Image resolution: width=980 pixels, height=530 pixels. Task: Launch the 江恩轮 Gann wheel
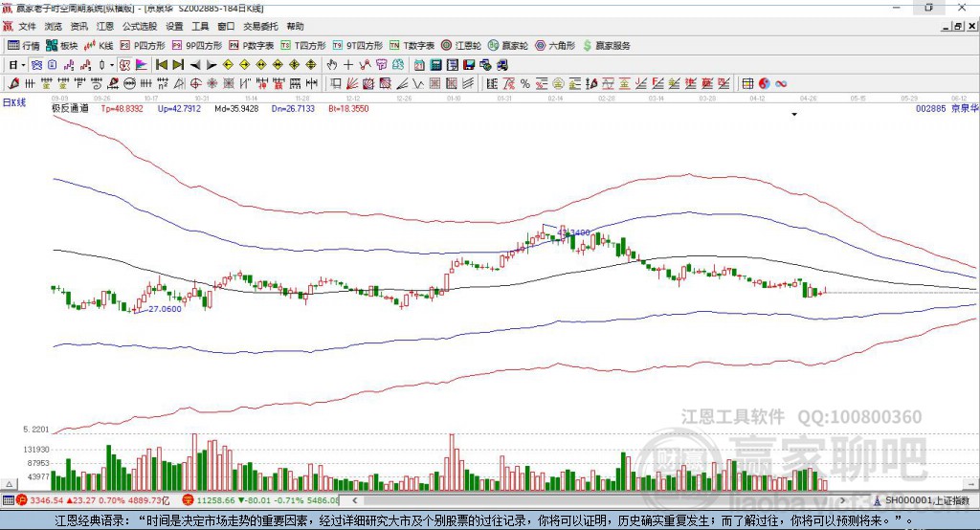(x=461, y=46)
